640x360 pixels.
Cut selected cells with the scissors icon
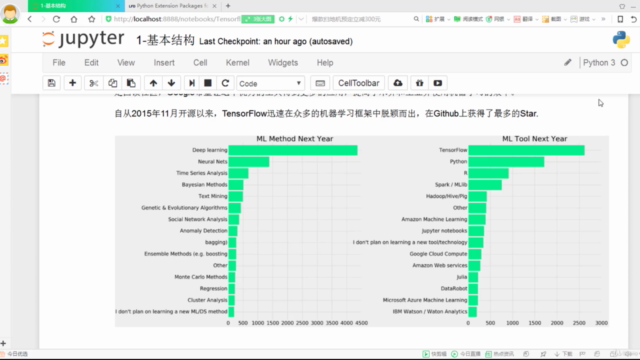coord(93,83)
